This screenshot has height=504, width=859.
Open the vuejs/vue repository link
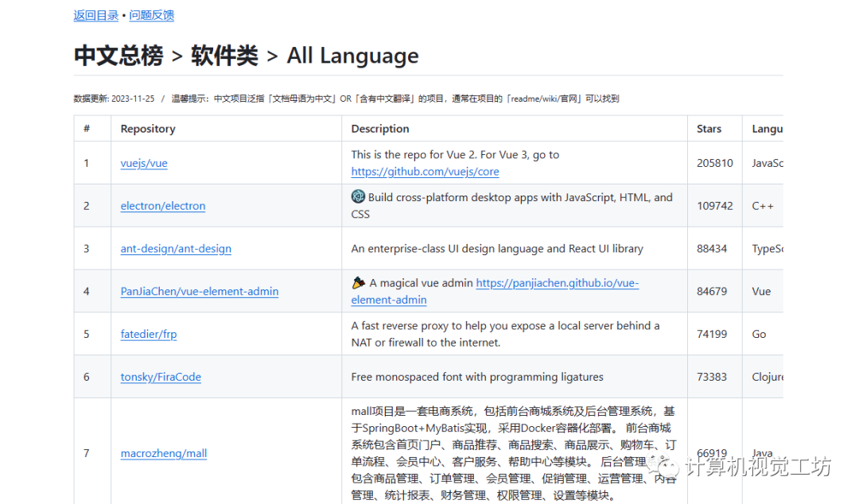point(144,163)
